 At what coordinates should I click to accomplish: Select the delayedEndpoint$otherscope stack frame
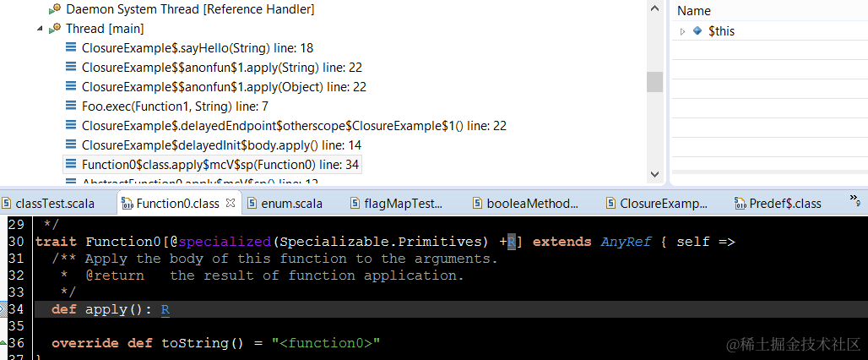[x=293, y=126]
